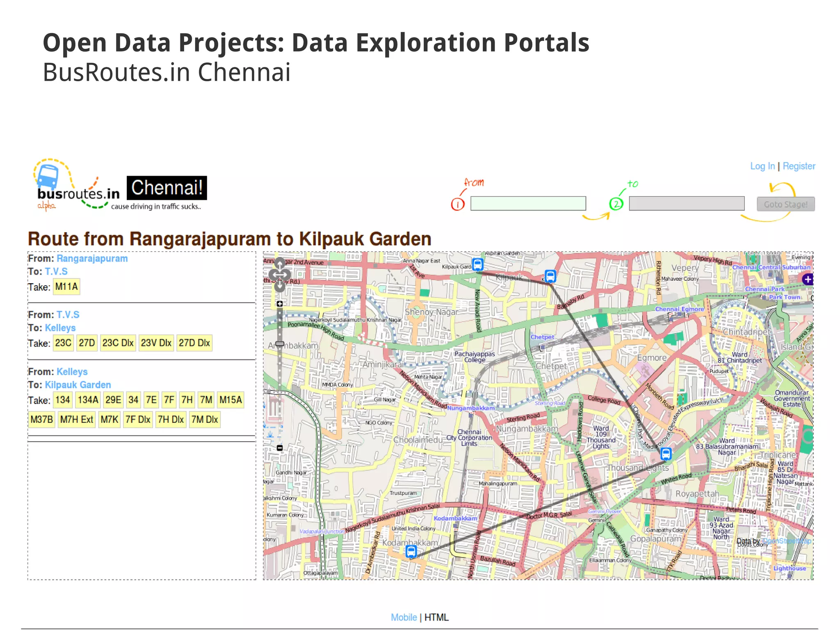The image size is (840, 630).
Task: Open the Kelleys link in From row
Action: (x=72, y=372)
